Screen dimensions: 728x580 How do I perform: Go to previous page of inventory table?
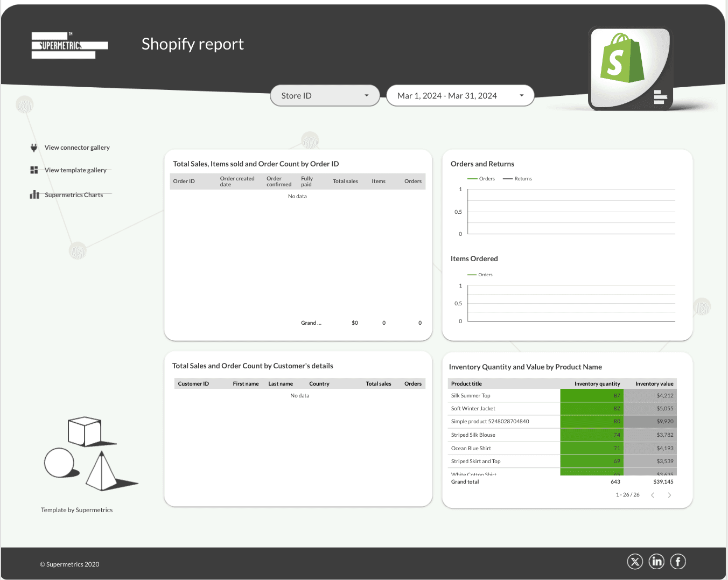[x=653, y=495]
